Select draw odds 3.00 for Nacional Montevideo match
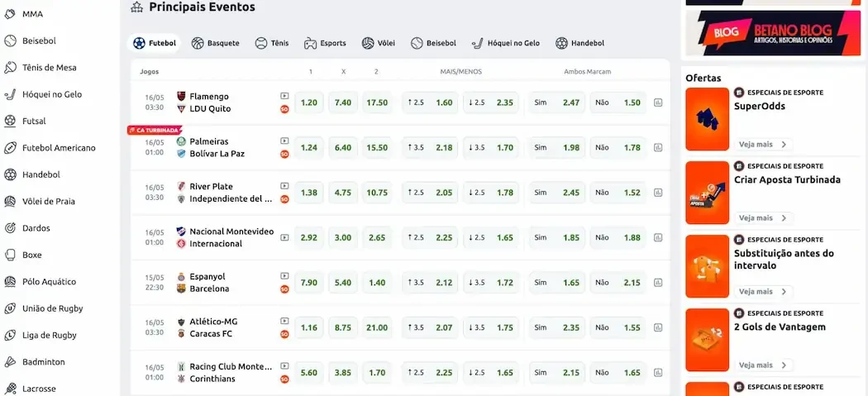The height and width of the screenshot is (396, 868). [343, 237]
